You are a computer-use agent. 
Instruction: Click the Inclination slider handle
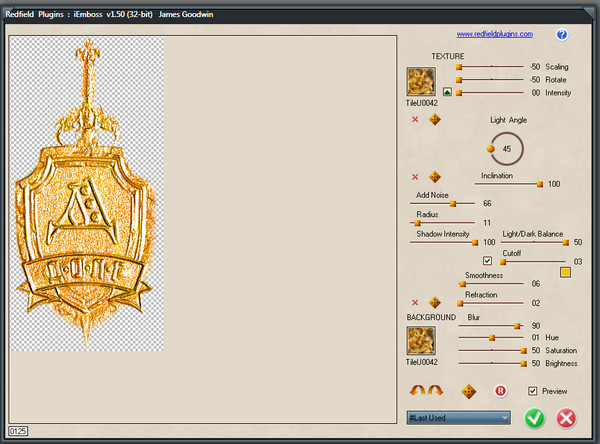pyautogui.click(x=540, y=184)
